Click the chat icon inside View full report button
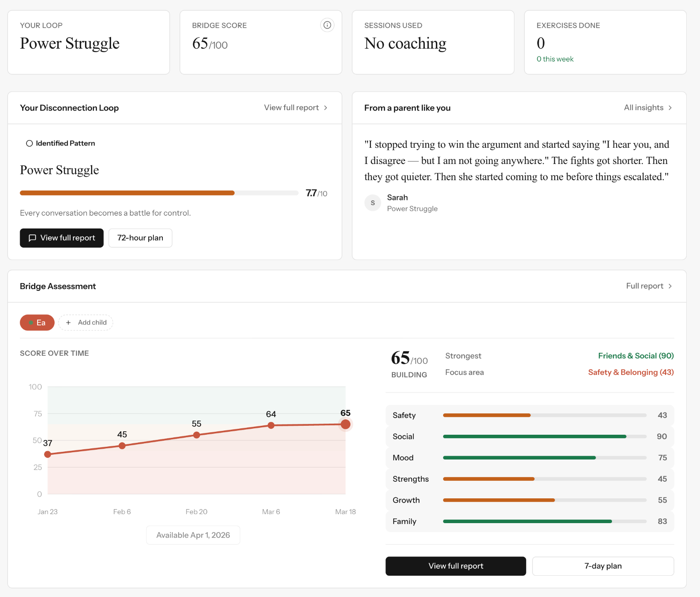Image resolution: width=700 pixels, height=597 pixels. [32, 238]
